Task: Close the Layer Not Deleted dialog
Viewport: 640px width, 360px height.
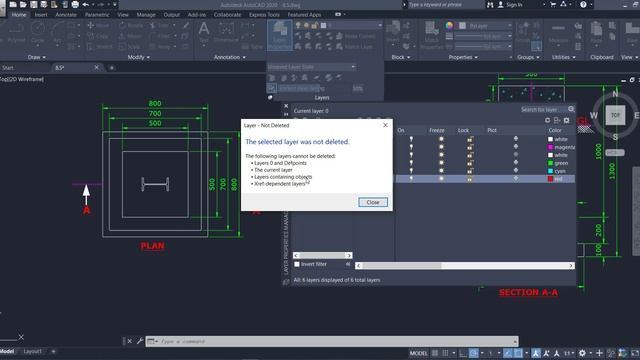Action: (x=373, y=202)
